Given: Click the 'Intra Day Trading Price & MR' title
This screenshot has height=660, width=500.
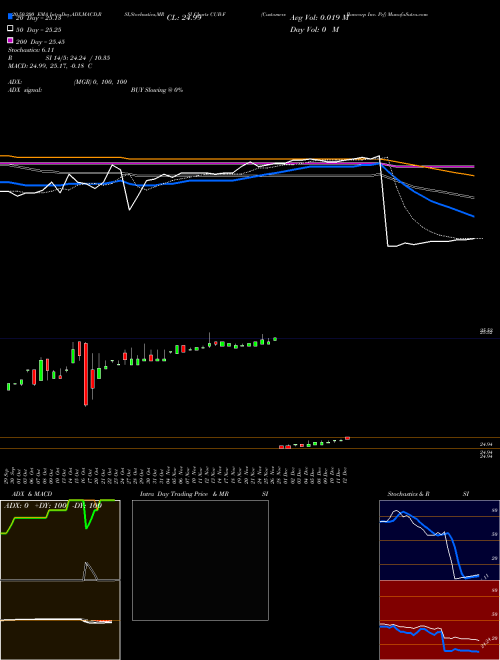Looking at the screenshot, I should tap(184, 494).
